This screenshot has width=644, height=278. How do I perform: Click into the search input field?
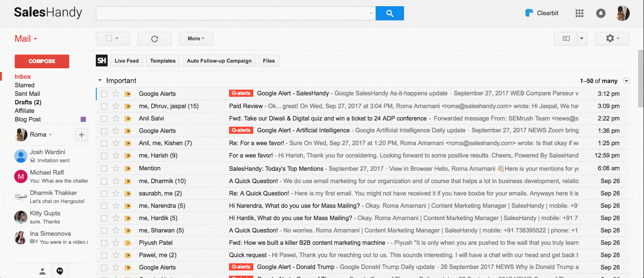(232, 13)
